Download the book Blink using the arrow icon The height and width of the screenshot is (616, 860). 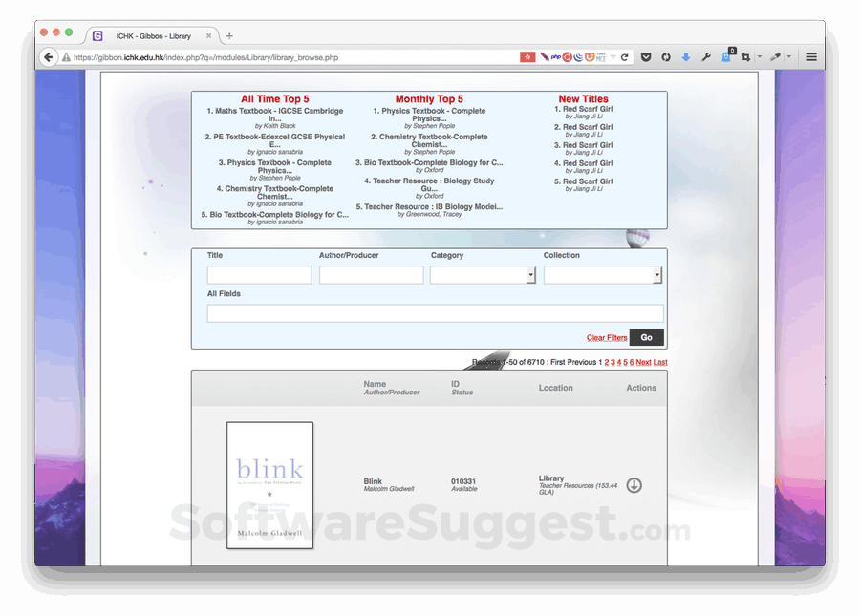click(634, 486)
